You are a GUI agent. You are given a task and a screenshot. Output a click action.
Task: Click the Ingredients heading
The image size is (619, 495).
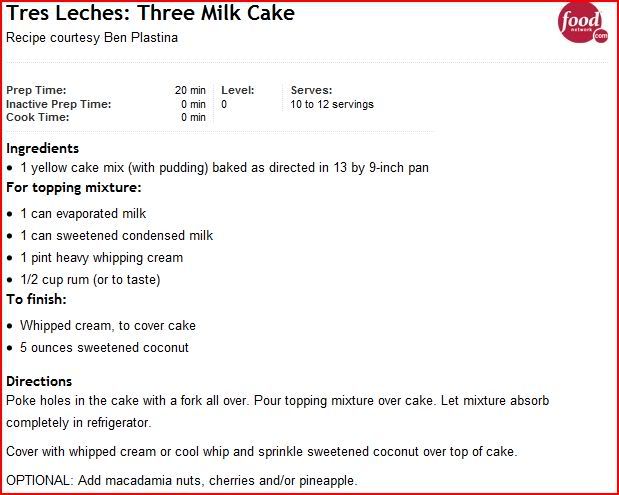pos(42,148)
